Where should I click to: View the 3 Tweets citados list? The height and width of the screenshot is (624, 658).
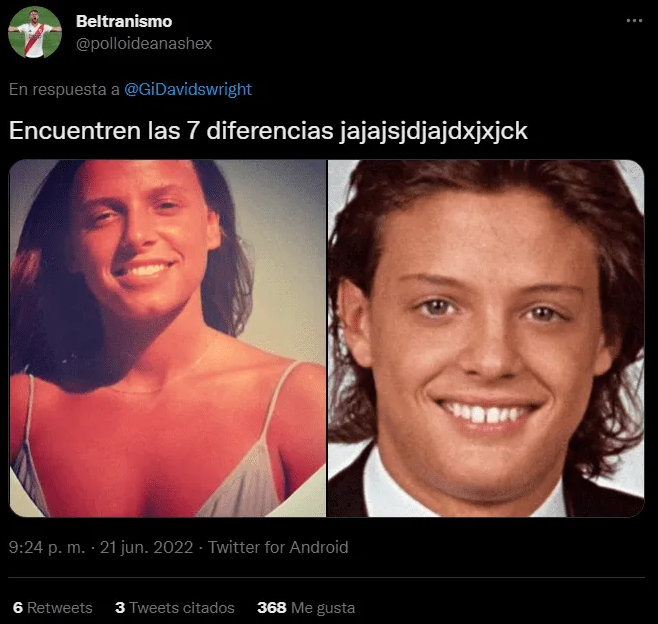[x=175, y=608]
